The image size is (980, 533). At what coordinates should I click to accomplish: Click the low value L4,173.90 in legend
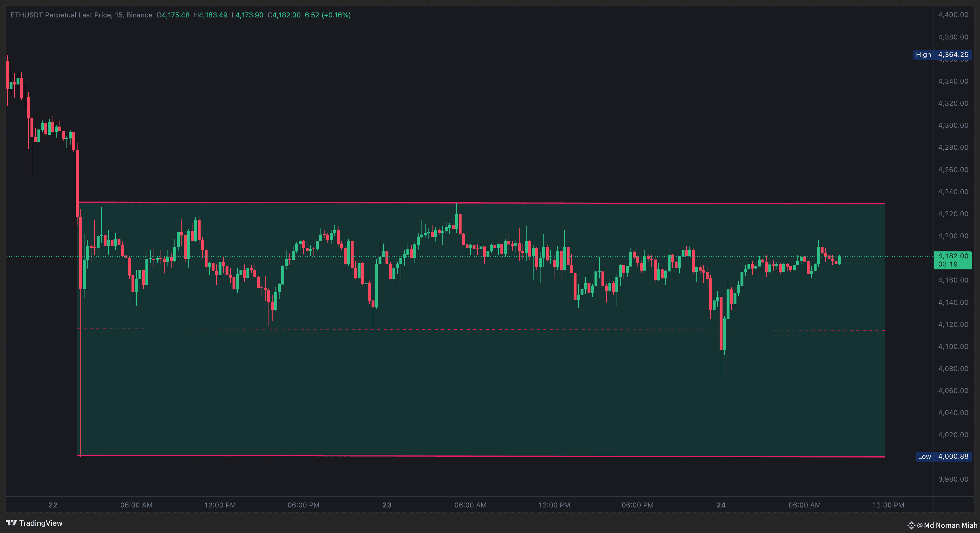click(x=247, y=15)
